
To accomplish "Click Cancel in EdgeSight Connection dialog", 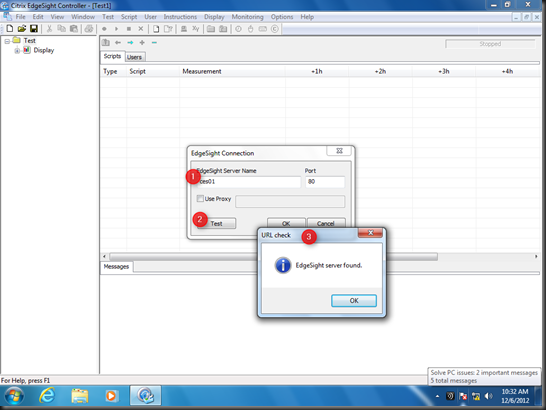I will pos(326,223).
